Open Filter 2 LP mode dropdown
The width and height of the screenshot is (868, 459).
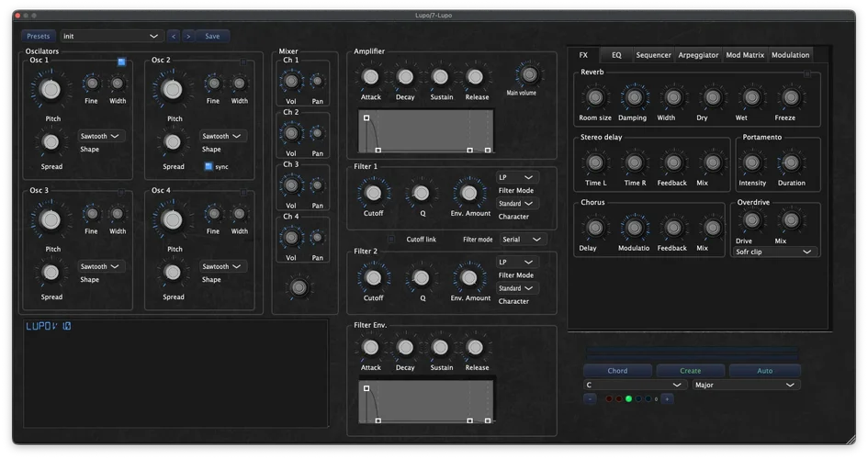click(516, 263)
